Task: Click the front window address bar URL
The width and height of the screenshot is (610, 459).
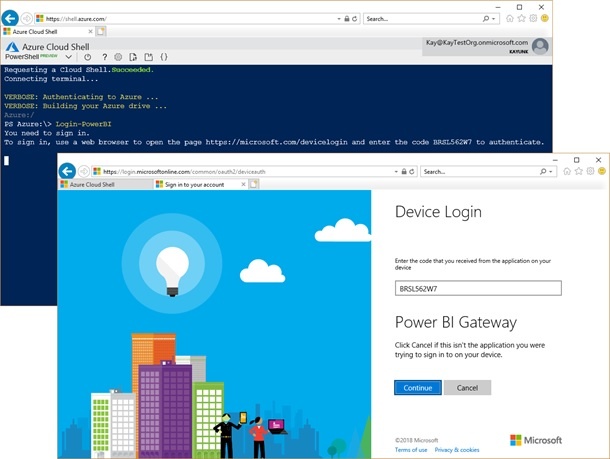Action: pos(184,172)
